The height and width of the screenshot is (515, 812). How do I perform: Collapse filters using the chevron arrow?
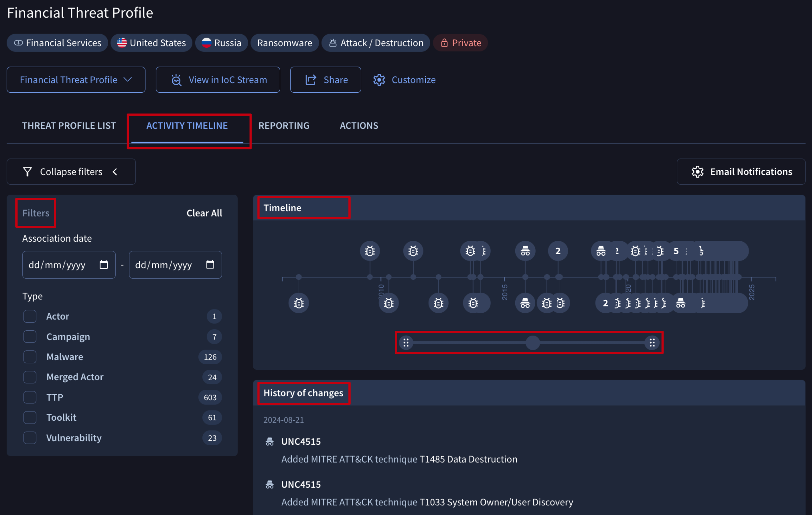click(115, 172)
